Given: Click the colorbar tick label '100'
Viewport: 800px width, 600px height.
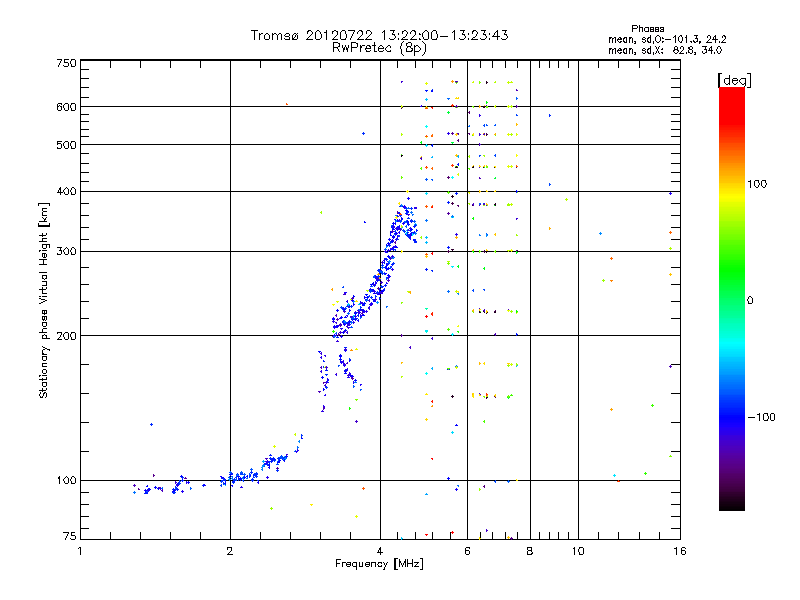Looking at the screenshot, I should click(757, 184).
